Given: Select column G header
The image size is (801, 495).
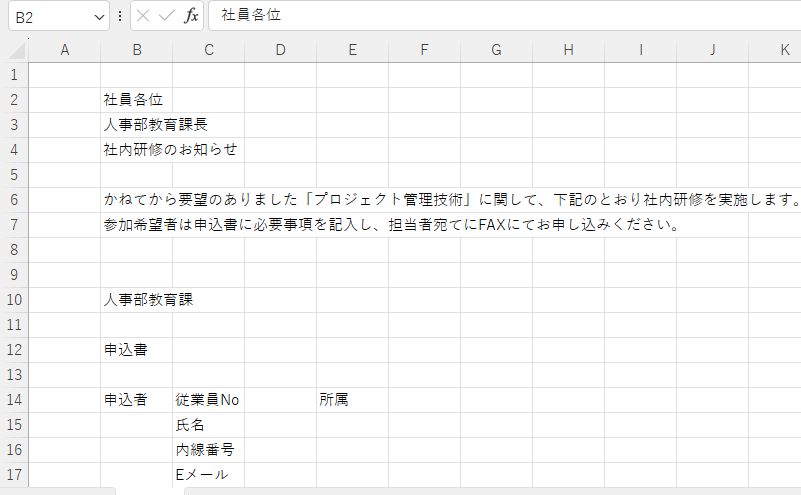Looking at the screenshot, I should point(497,50).
